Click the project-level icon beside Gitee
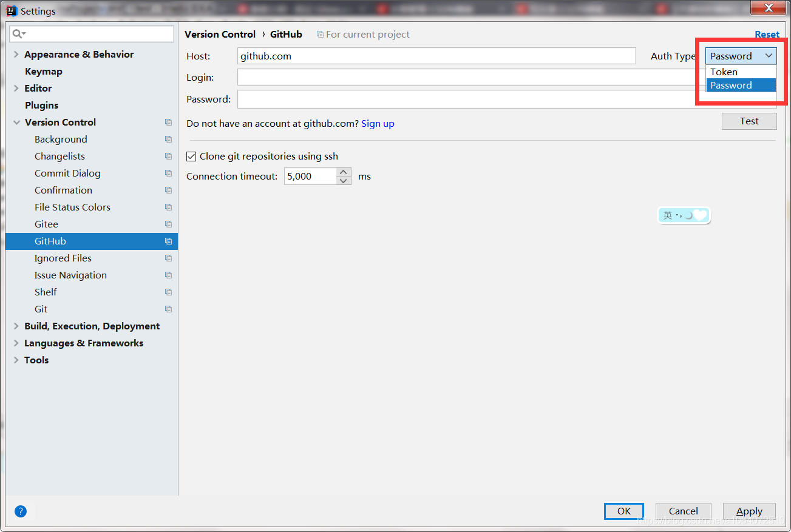This screenshot has height=532, width=791. click(168, 224)
